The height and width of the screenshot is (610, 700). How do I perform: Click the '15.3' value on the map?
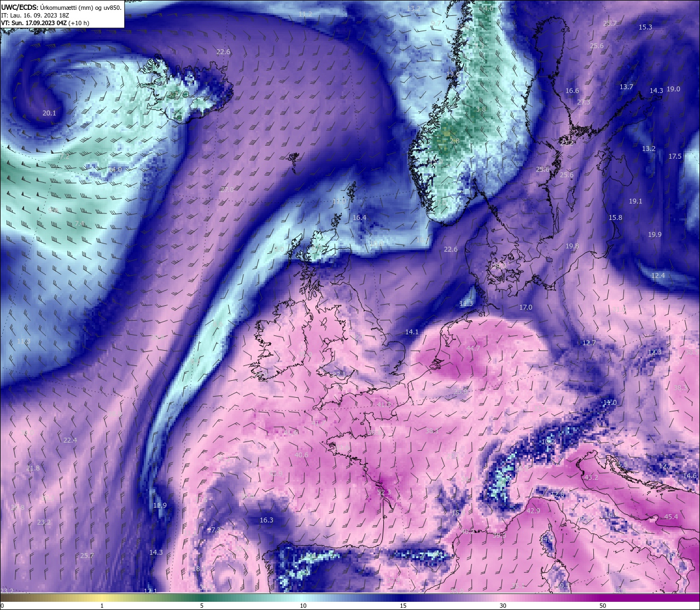645,27
